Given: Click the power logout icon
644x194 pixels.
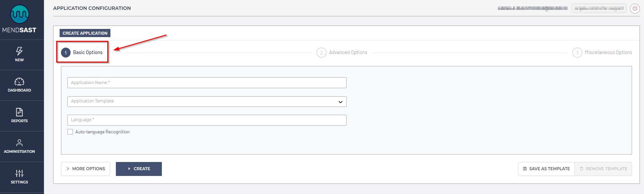Looking at the screenshot, I should click(635, 9).
